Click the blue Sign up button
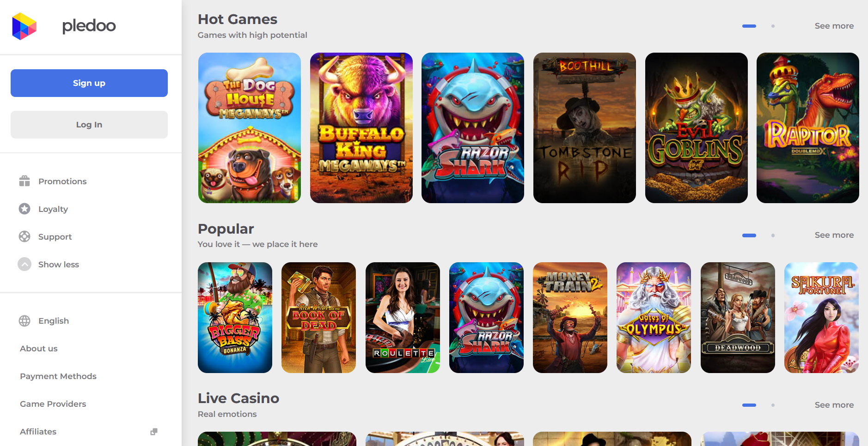 click(x=89, y=83)
